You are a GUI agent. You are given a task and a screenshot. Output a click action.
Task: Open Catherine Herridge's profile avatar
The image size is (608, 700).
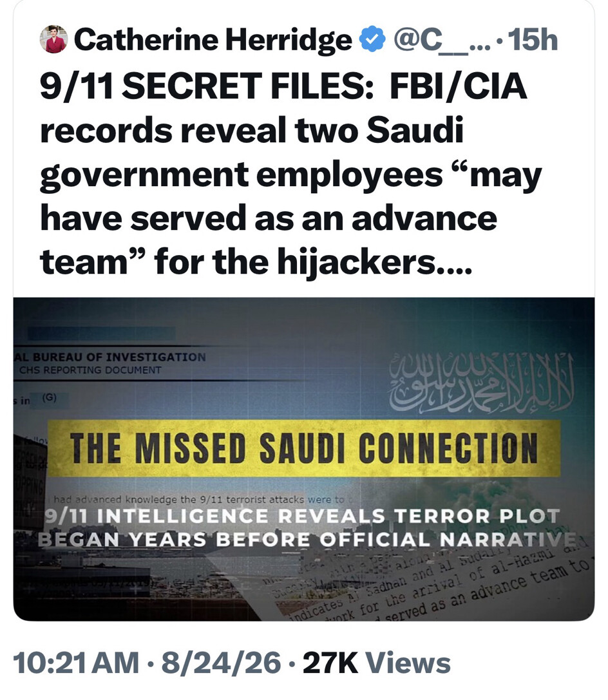[53, 39]
